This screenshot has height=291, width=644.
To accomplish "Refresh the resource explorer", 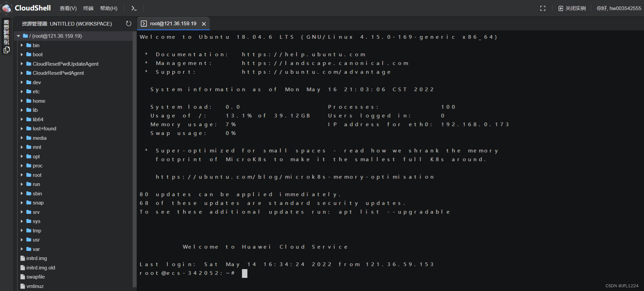I will click(x=129, y=24).
